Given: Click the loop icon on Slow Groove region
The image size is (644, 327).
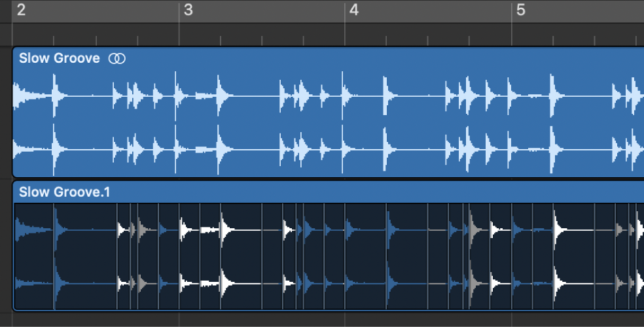Looking at the screenshot, I should [116, 59].
